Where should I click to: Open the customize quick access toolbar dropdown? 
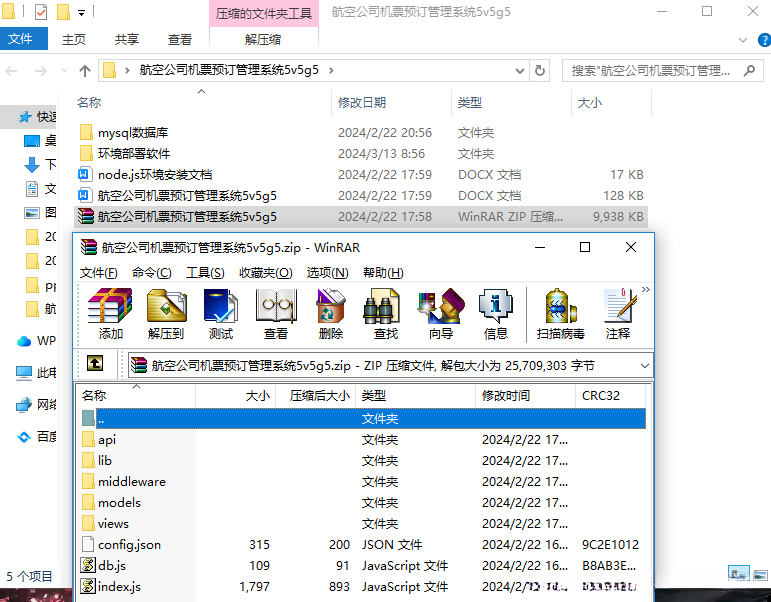81,13
